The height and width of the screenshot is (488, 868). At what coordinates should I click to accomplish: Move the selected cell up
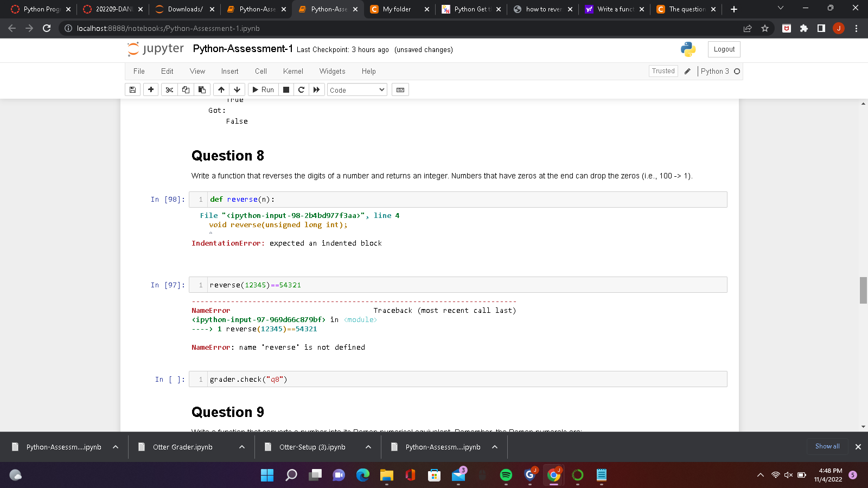tap(221, 90)
